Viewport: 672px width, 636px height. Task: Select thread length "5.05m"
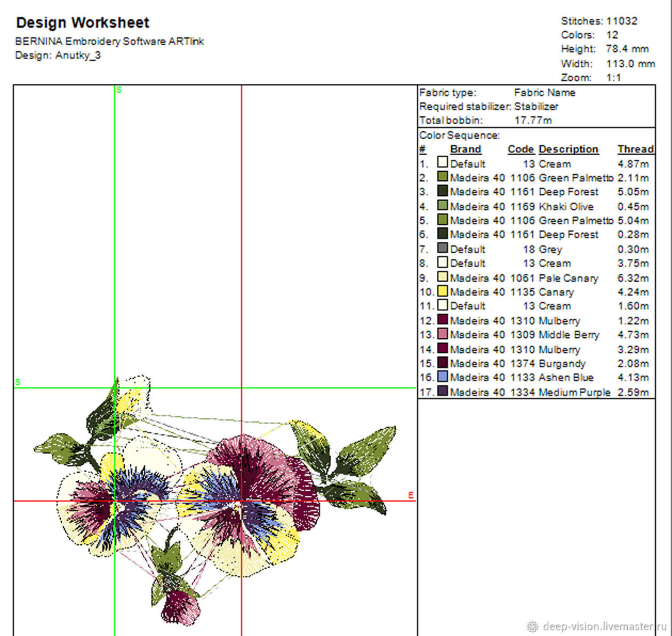(633, 192)
